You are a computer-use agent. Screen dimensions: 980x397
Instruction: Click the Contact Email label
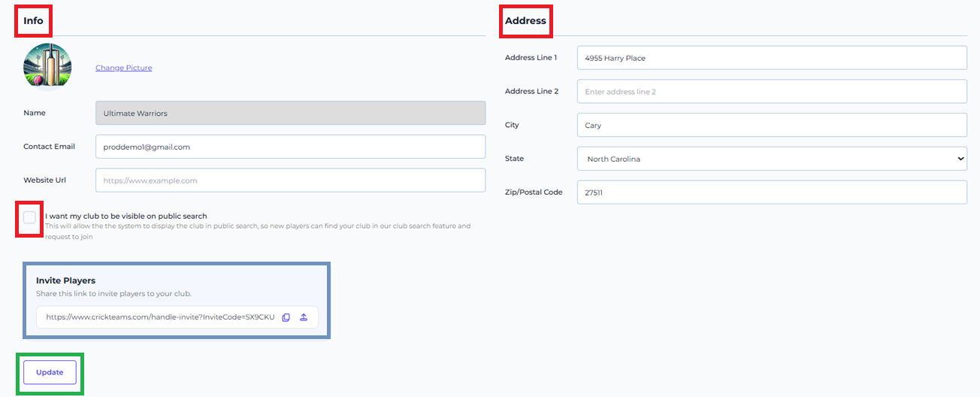pyautogui.click(x=49, y=147)
